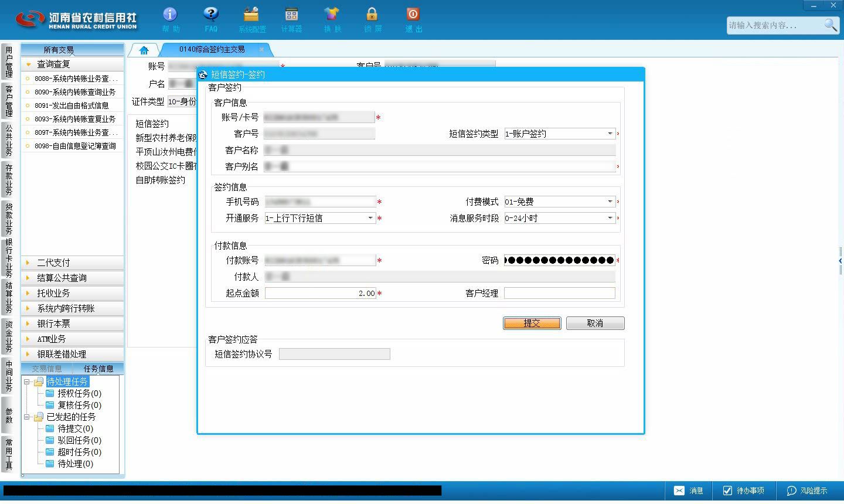Close the 0140综合签约主交易 tab
Screen dimensions: 844x504
coord(262,49)
